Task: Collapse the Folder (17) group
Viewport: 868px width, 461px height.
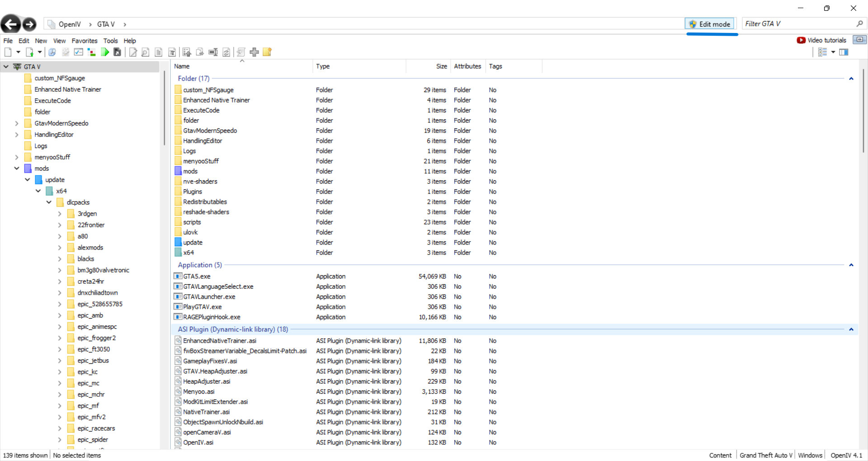Action: (851, 79)
